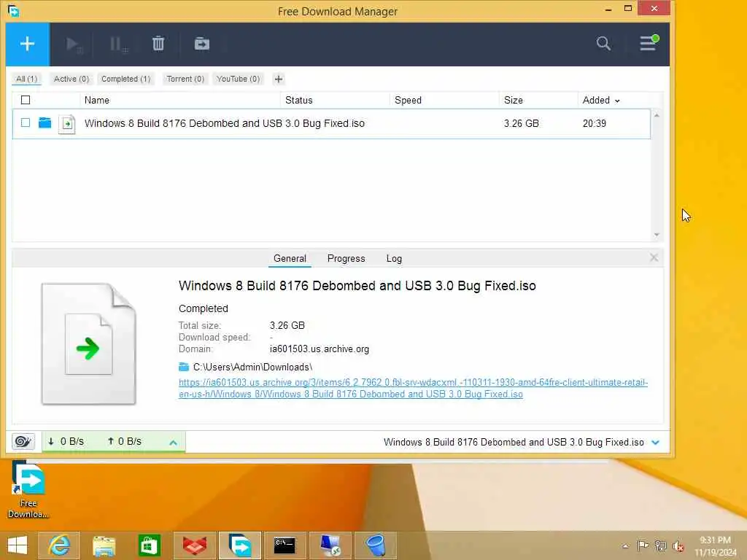747x560 pixels.
Task: Click the ia601503.us.archive.org domain text
Action: pyautogui.click(x=320, y=349)
